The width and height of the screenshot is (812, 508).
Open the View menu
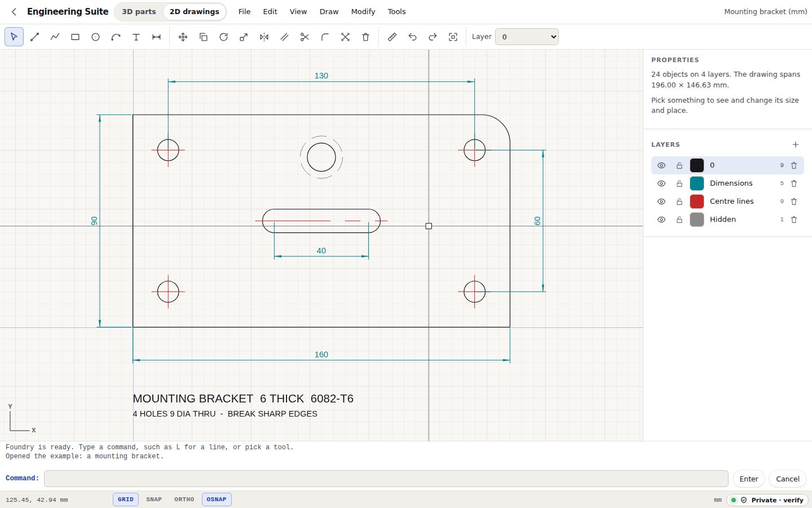click(x=298, y=11)
